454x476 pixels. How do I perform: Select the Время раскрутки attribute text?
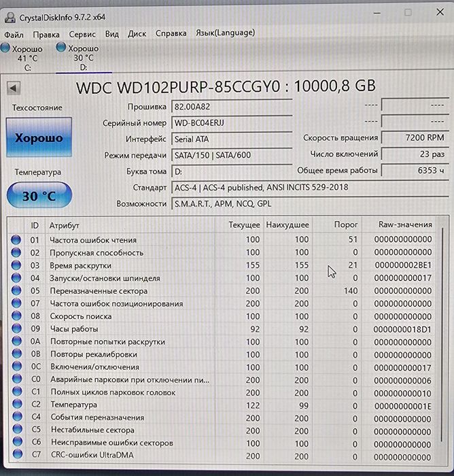80,266
